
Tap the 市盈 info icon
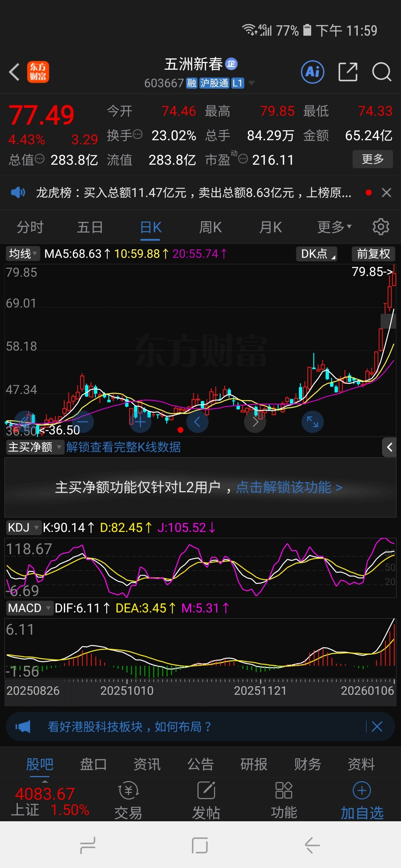tap(243, 159)
